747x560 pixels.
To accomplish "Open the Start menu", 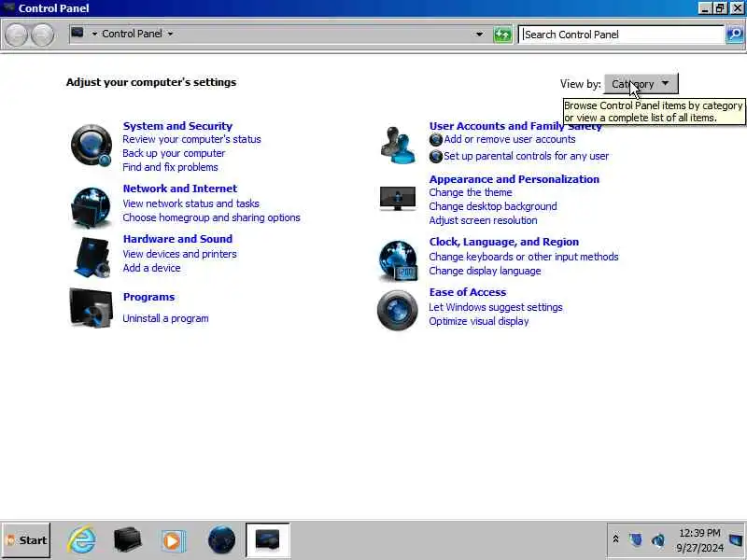I will [x=26, y=540].
